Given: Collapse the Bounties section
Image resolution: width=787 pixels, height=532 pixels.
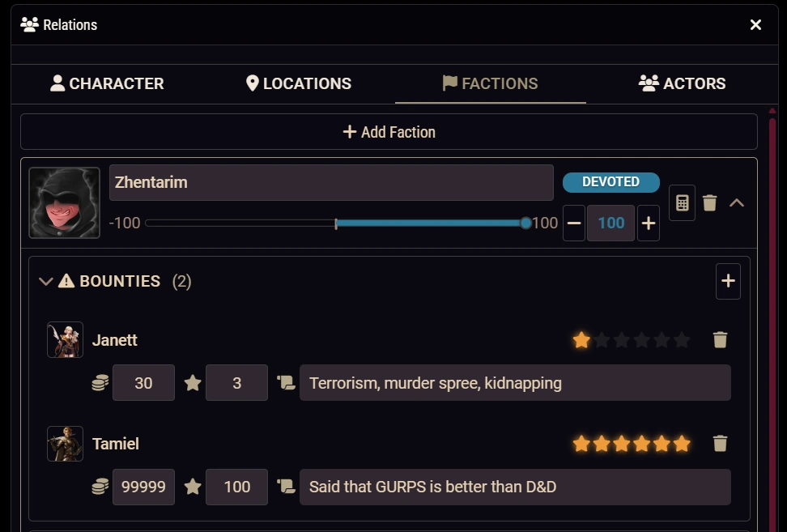Looking at the screenshot, I should click(x=46, y=281).
